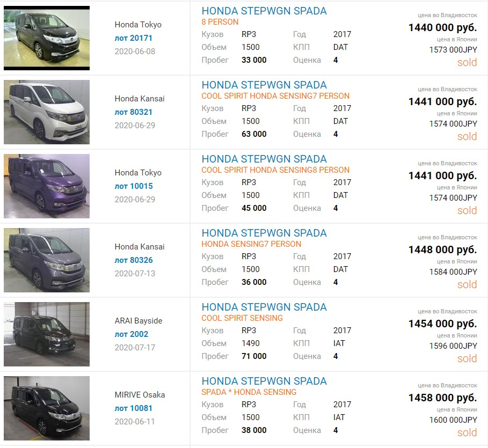Open the white Stepwgn thumbnail for lot 80321
The width and height of the screenshot is (488, 448).
click(47, 112)
